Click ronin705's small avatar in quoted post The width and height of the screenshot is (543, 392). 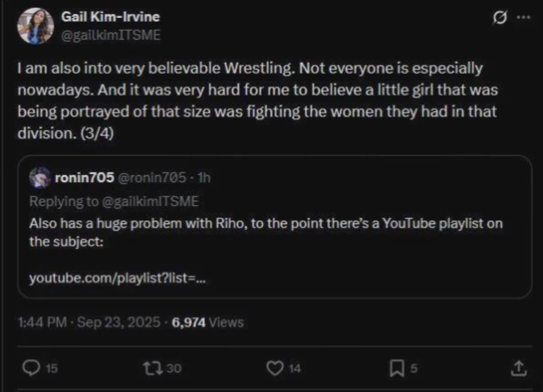coord(39,177)
